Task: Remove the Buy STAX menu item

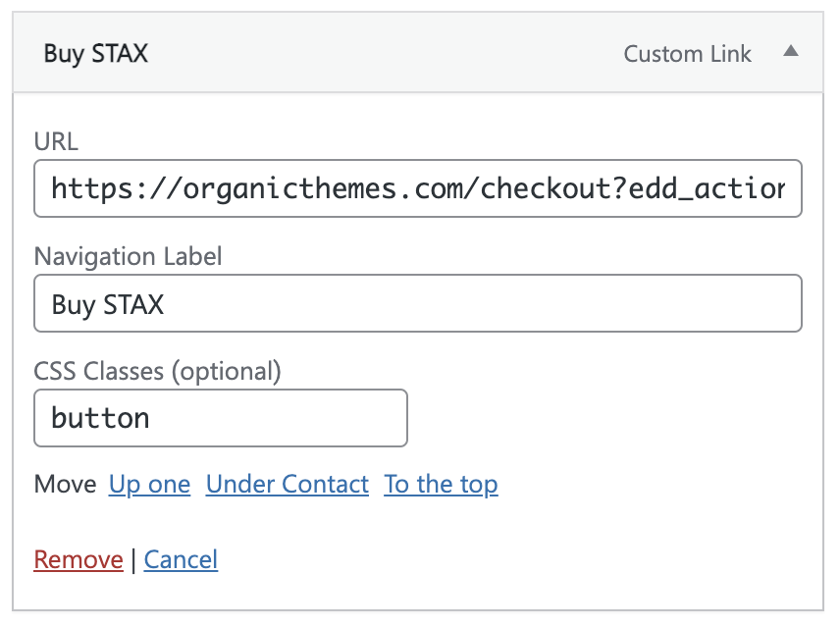Action: pos(79,560)
